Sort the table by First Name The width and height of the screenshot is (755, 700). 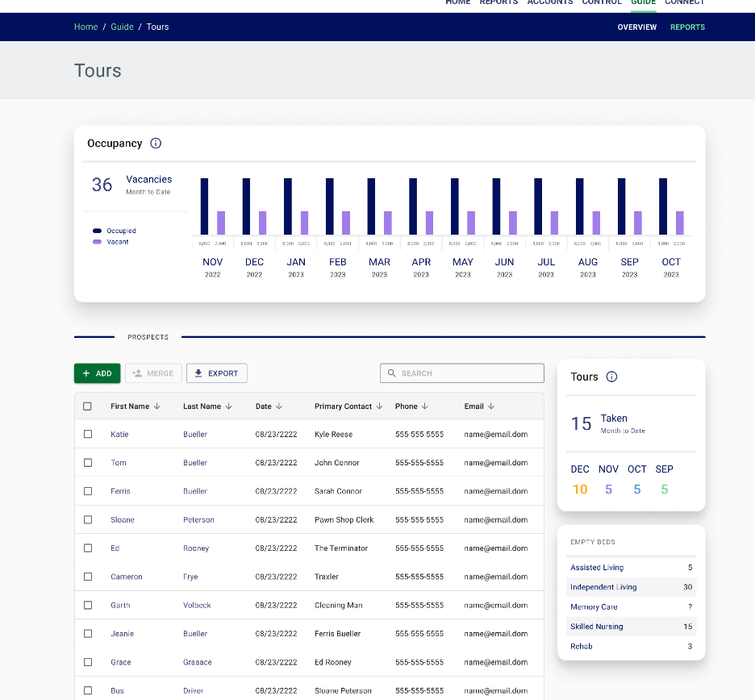pyautogui.click(x=159, y=406)
